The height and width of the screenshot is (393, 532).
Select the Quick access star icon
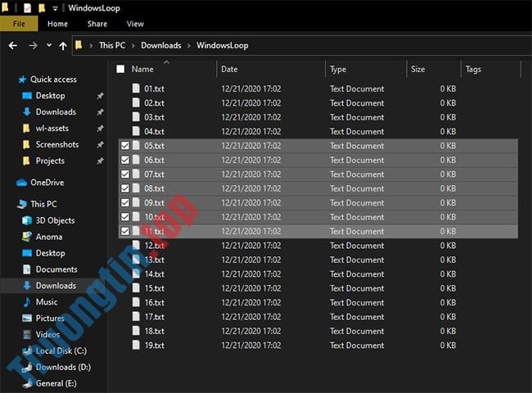(22, 79)
